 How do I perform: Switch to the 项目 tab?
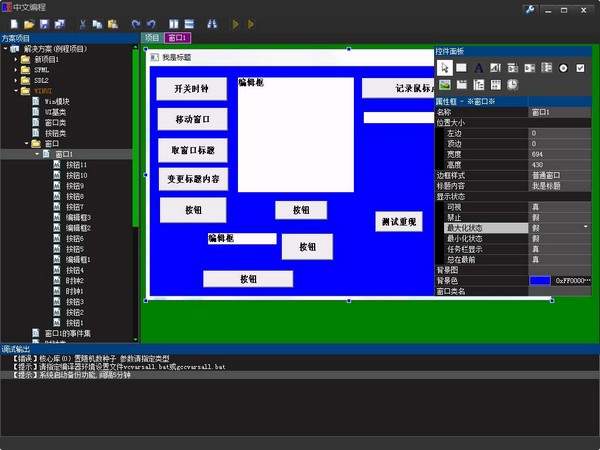[152, 38]
